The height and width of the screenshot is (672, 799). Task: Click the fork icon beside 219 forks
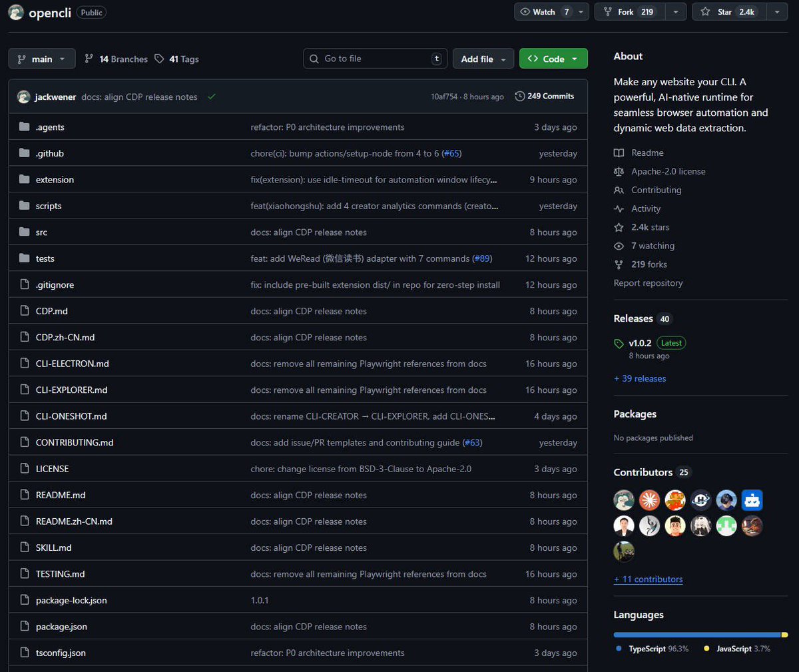[x=619, y=264]
